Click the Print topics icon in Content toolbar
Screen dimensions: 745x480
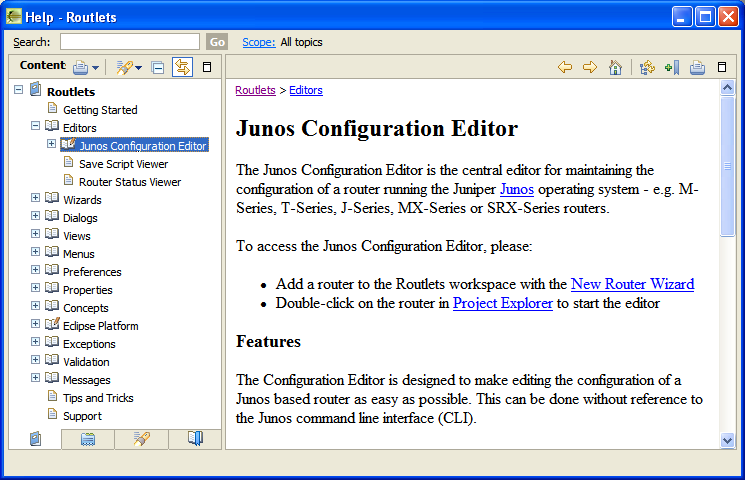point(80,67)
